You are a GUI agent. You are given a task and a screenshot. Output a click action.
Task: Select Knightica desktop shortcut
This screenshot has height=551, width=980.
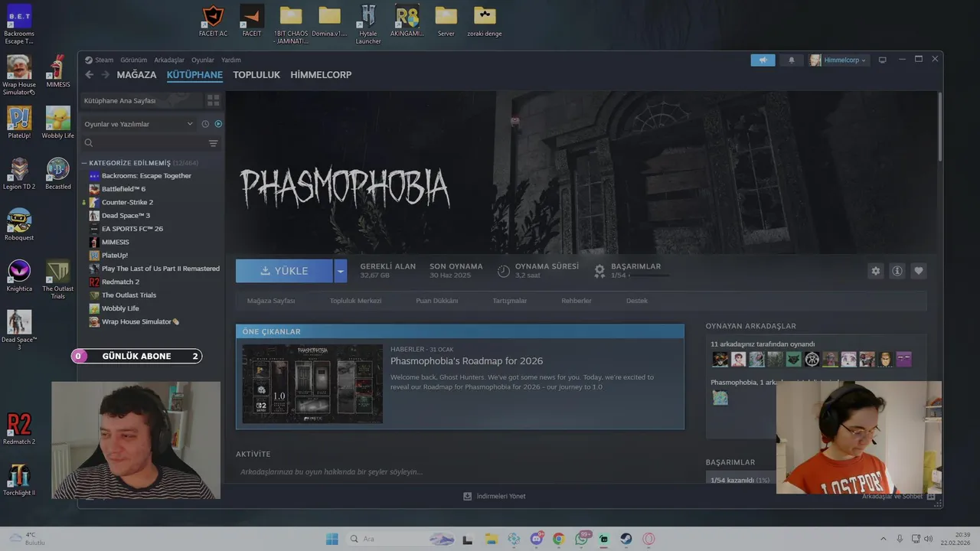(19, 275)
